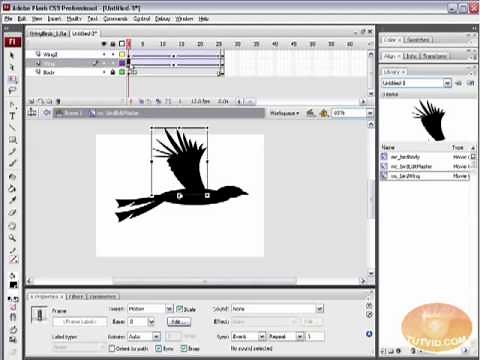480x360 pixels.
Task: Open the stage zoom percentage dropdown
Action: pos(370,113)
